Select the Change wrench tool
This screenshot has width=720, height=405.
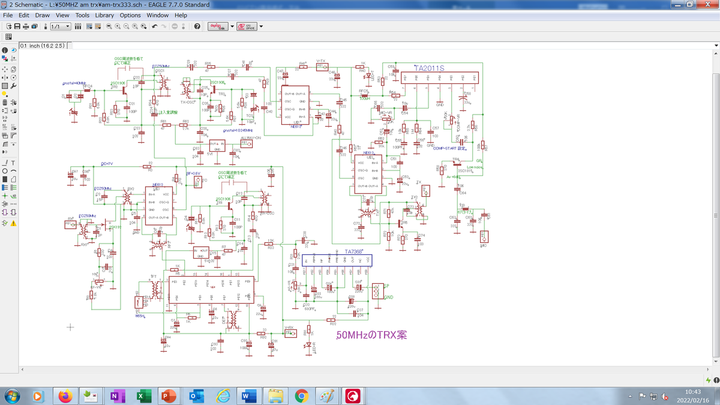[13, 86]
